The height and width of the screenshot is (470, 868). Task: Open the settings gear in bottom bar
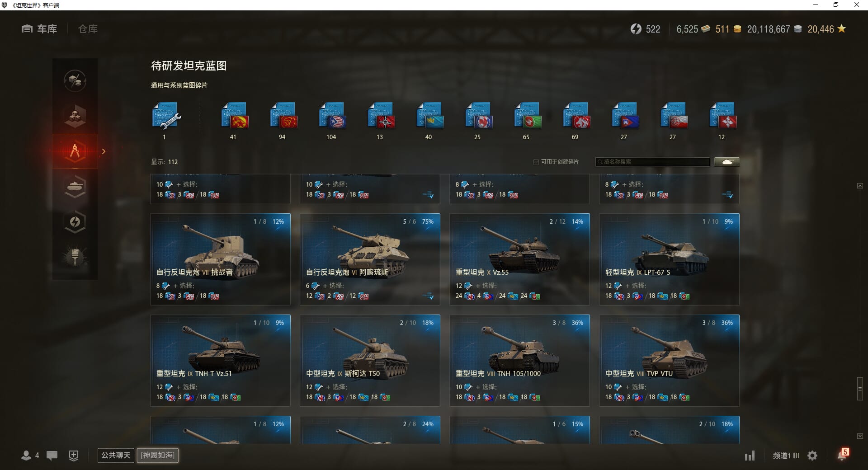tap(812, 456)
